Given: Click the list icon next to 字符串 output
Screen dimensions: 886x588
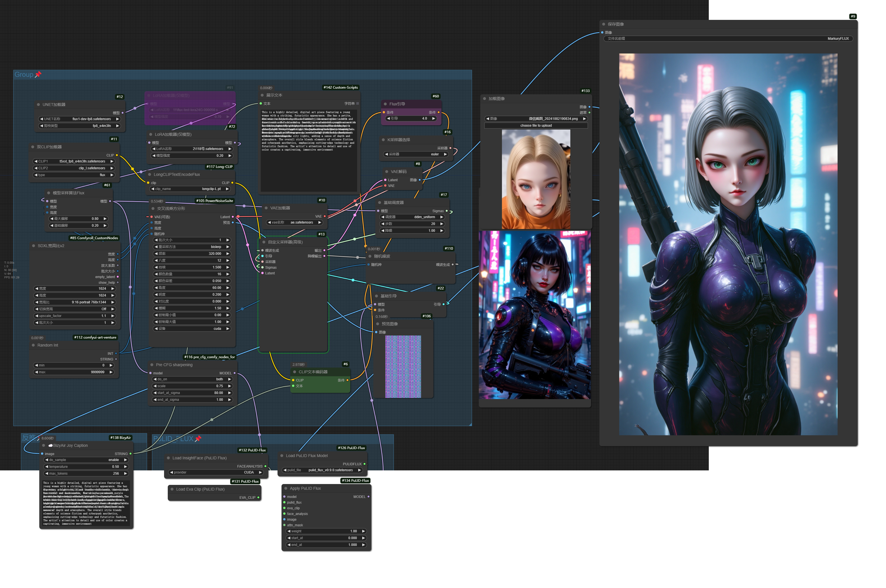Looking at the screenshot, I should [357, 103].
